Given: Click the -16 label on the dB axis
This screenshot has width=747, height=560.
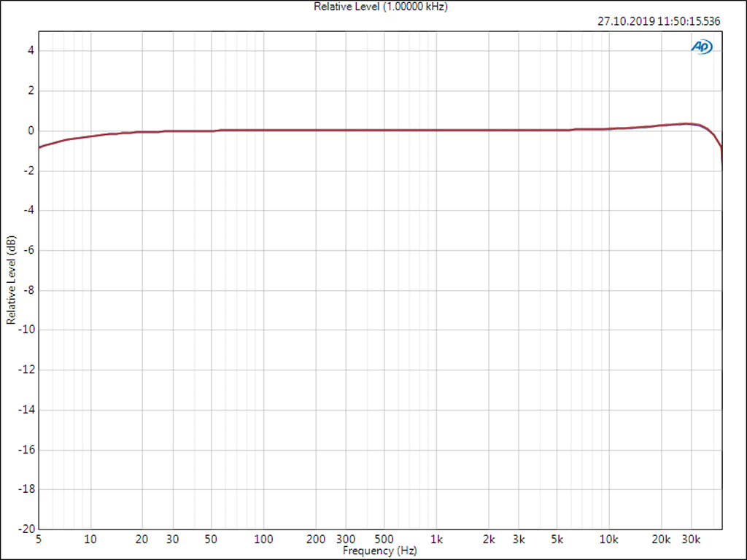Looking at the screenshot, I should [26, 449].
